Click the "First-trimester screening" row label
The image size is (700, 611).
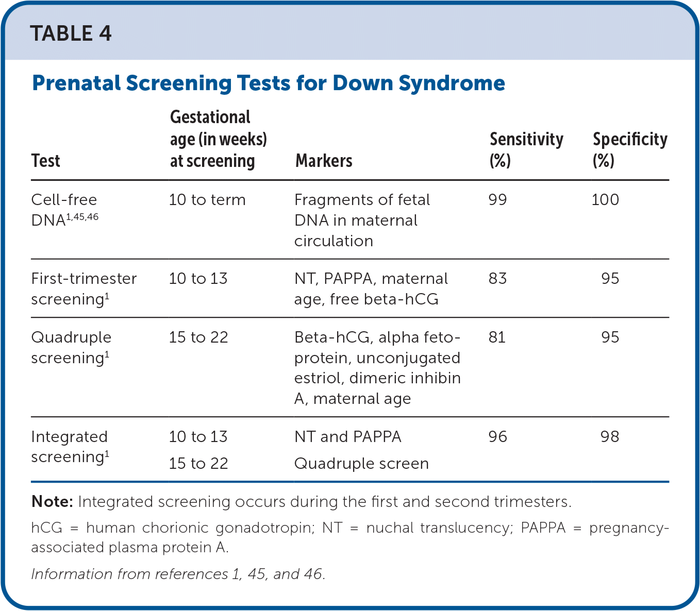84,288
